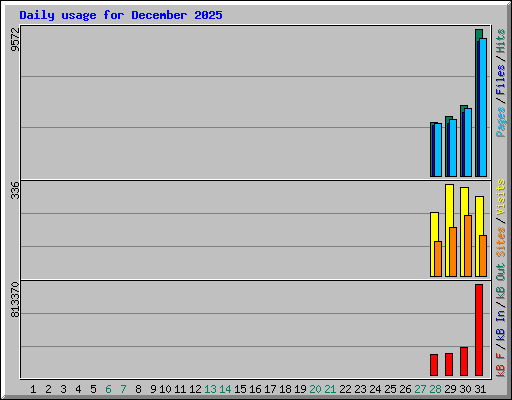Click the day 28 pages bar
This screenshot has width=512, height=400.
438,150
